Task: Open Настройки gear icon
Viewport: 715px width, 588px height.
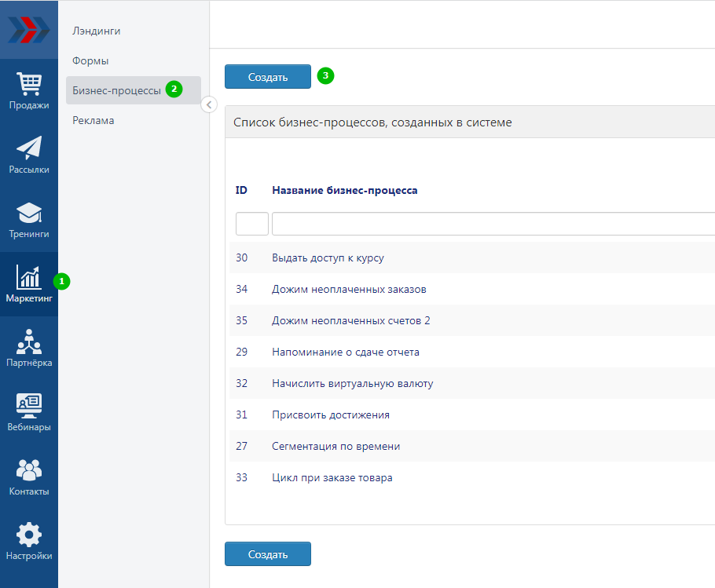Action: click(x=29, y=535)
